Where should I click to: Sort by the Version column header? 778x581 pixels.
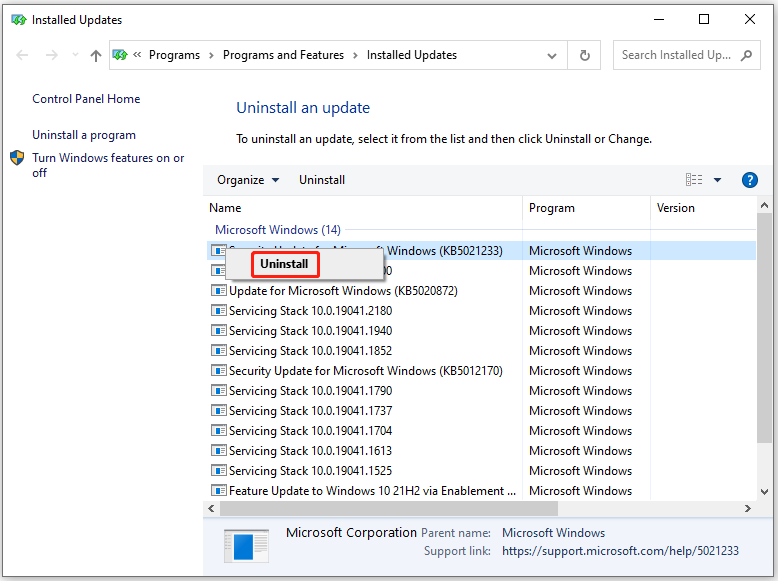click(704, 208)
